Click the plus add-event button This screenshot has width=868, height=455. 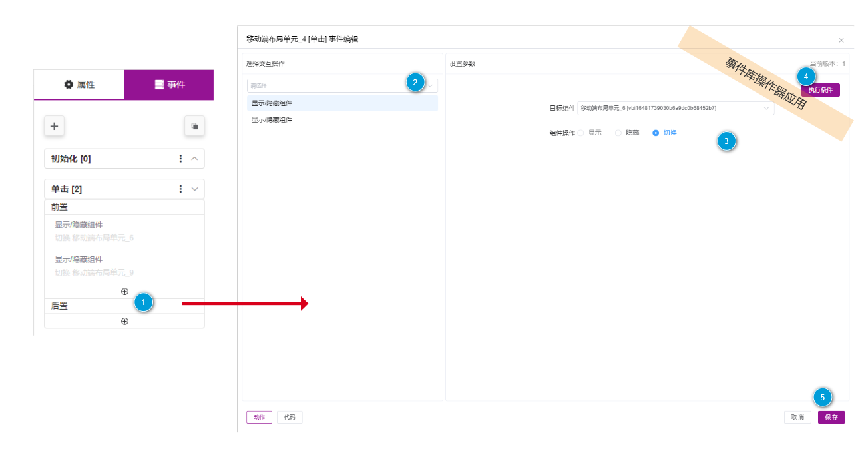click(54, 126)
